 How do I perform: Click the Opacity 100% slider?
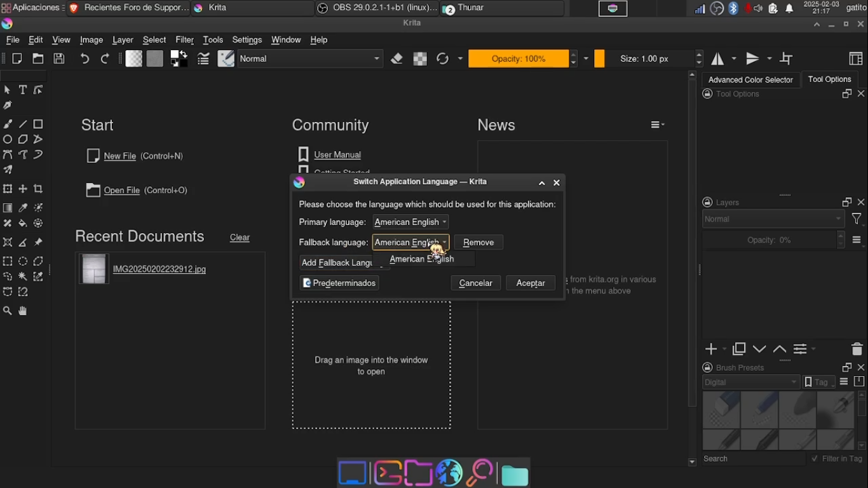point(518,58)
